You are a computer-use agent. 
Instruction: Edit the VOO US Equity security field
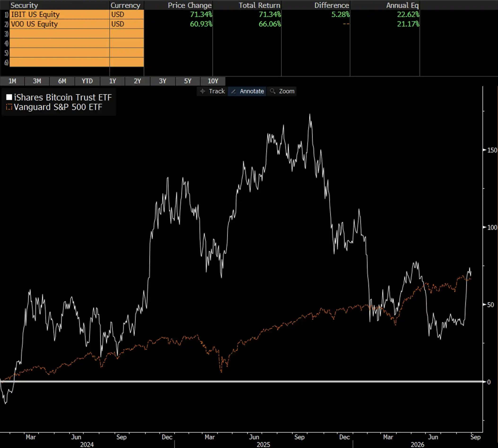(60, 24)
